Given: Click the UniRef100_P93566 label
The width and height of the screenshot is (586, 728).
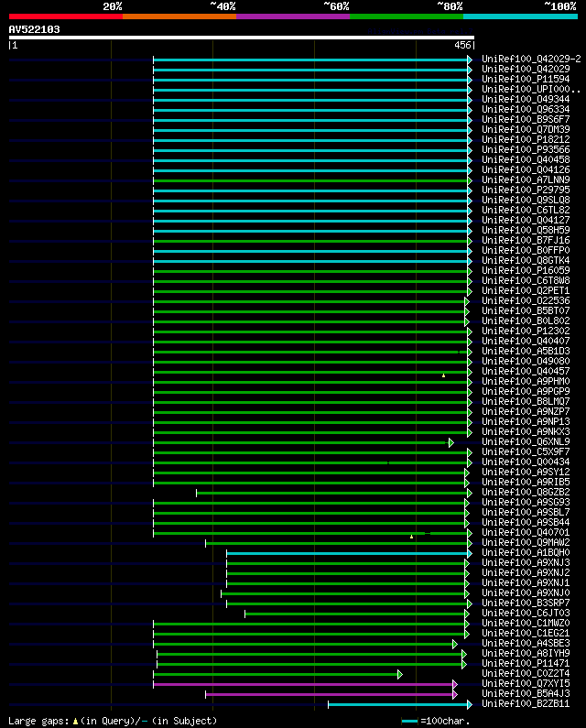Looking at the screenshot, I should (x=526, y=150).
